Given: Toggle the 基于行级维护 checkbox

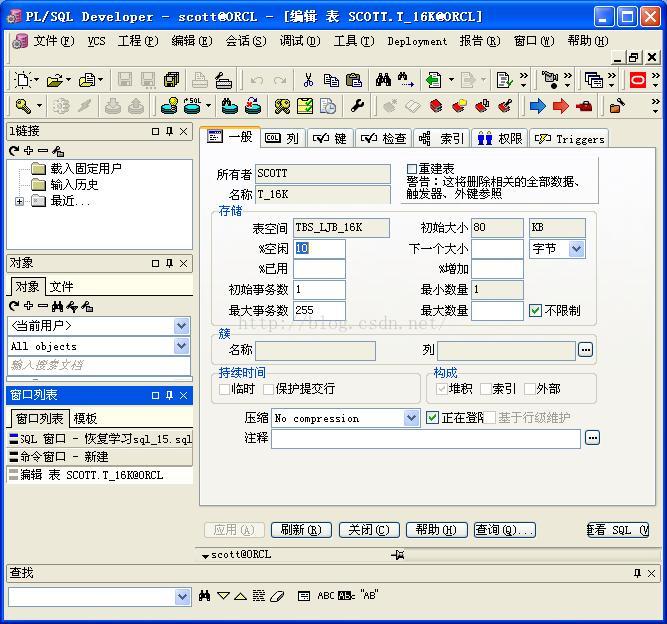Looking at the screenshot, I should (x=490, y=417).
